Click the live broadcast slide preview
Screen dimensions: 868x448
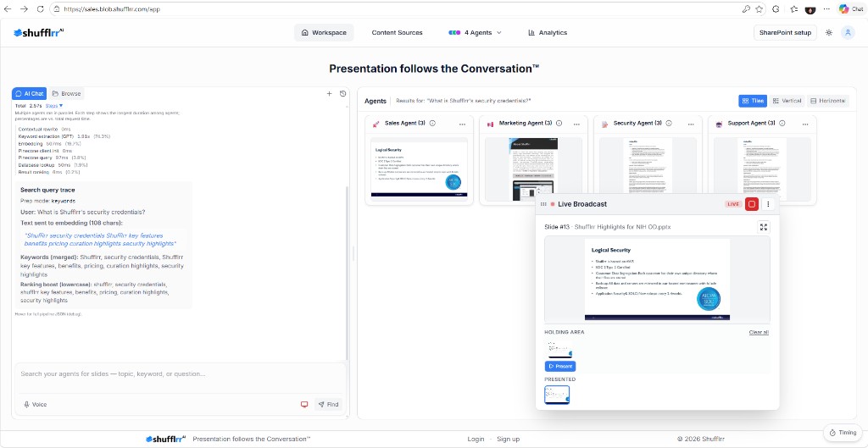click(657, 279)
